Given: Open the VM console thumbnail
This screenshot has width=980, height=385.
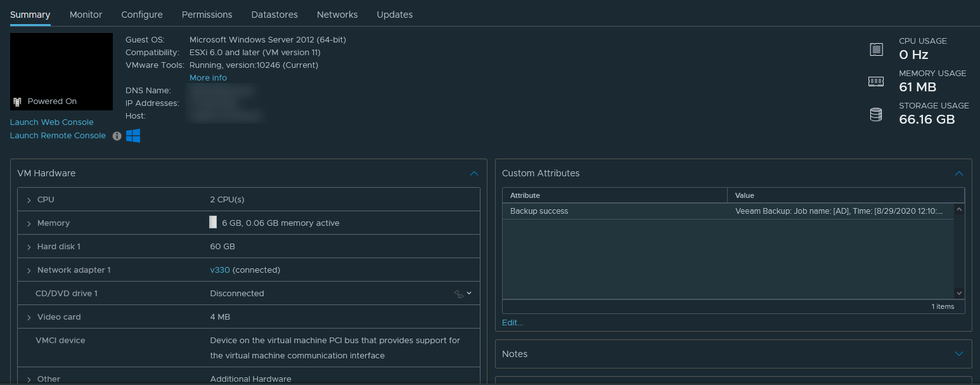Looking at the screenshot, I should 61,72.
